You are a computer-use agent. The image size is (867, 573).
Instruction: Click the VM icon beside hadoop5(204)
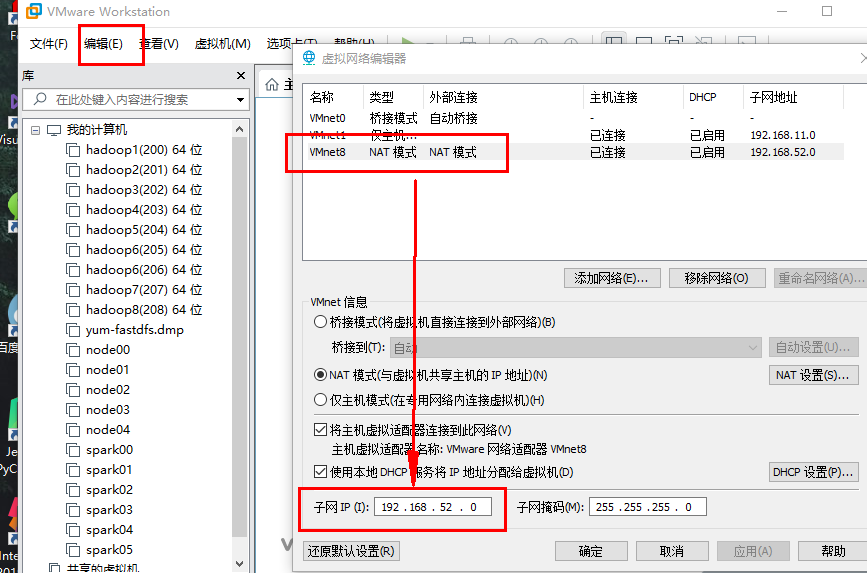[73, 230]
